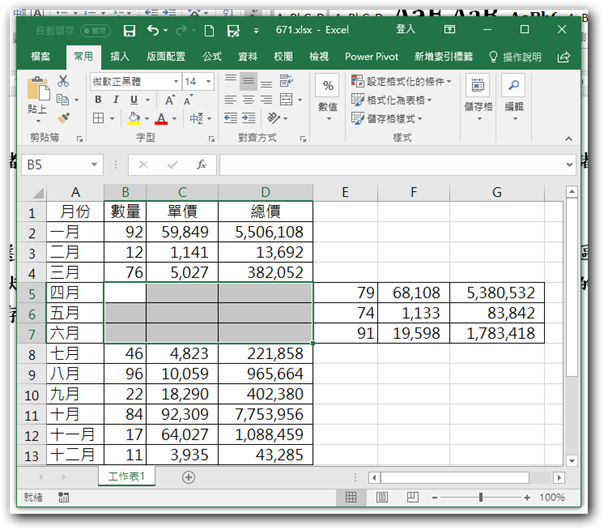The height and width of the screenshot is (530, 604).
Task: Expand the font size dropdown
Action: 208,81
